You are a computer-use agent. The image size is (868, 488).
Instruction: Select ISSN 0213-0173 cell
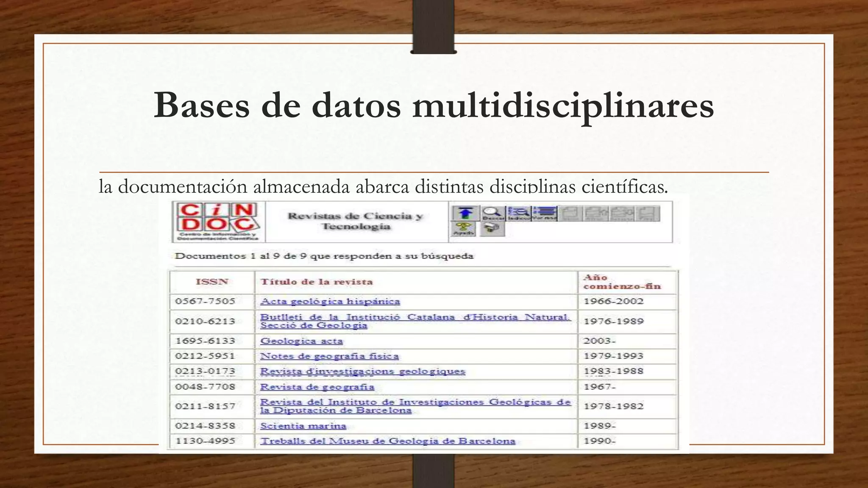pos(212,372)
